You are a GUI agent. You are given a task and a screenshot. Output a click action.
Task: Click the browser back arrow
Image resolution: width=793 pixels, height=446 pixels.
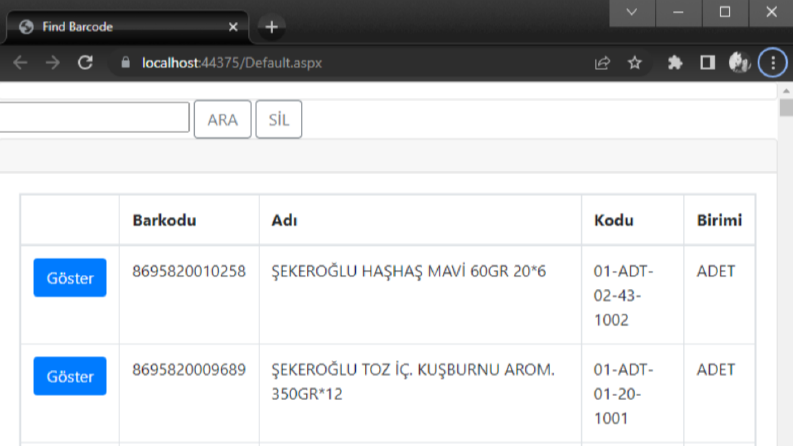(20, 63)
